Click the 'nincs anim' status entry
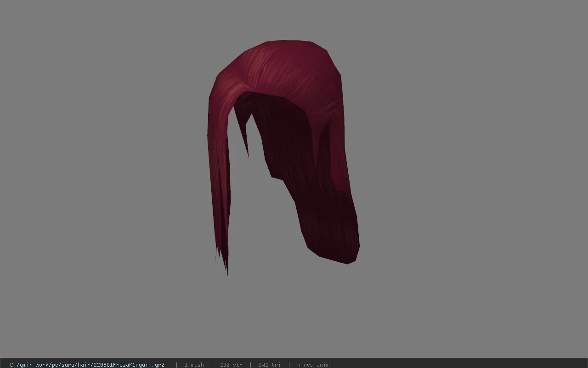 pos(313,365)
